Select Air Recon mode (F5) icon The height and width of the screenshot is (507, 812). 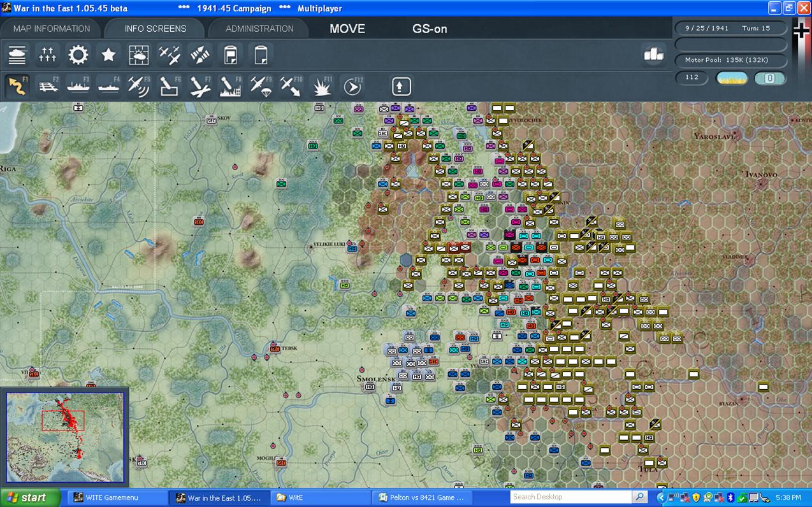pos(139,86)
